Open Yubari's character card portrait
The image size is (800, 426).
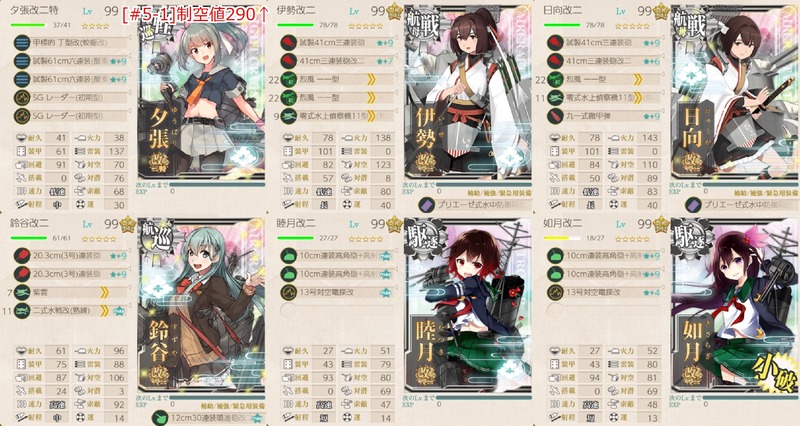[201, 93]
